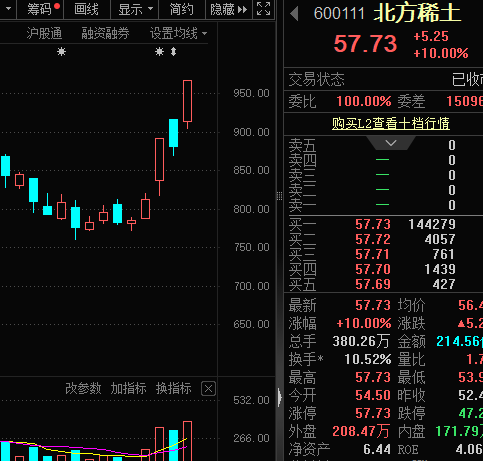Click 隐藏 to hide side panel

point(229,9)
